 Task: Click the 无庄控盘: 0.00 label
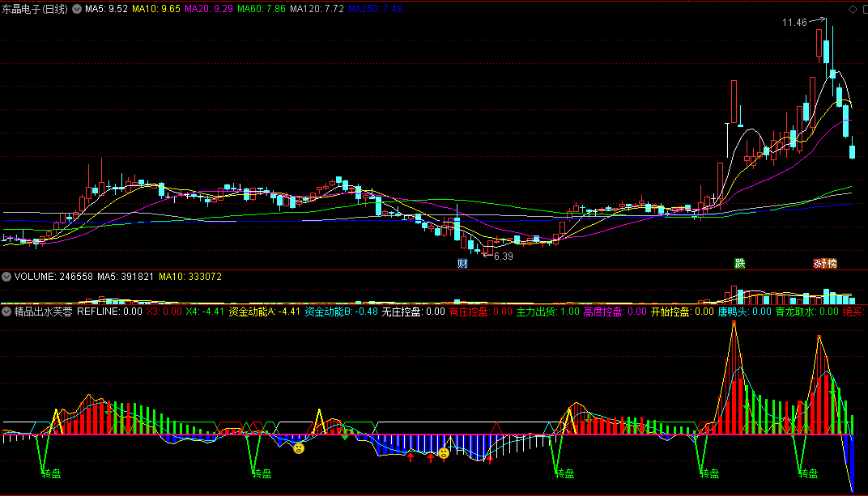[x=414, y=312]
